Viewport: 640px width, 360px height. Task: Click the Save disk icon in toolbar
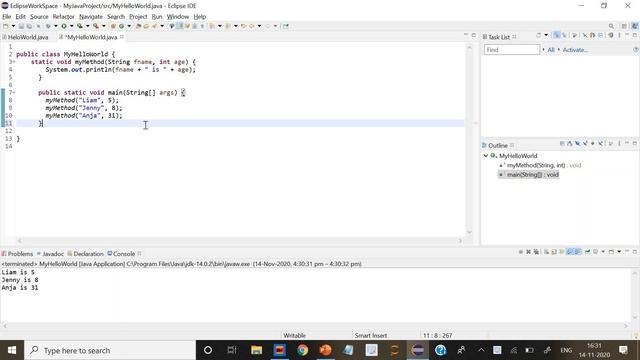click(x=21, y=26)
